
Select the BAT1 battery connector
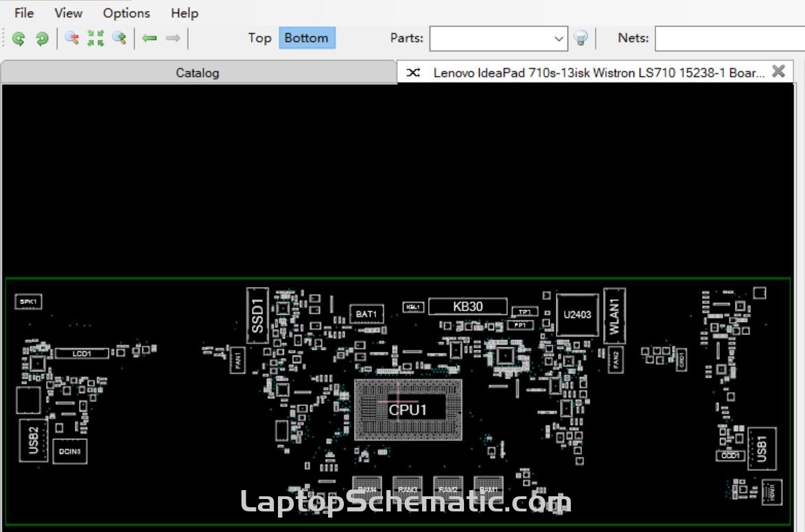366,314
